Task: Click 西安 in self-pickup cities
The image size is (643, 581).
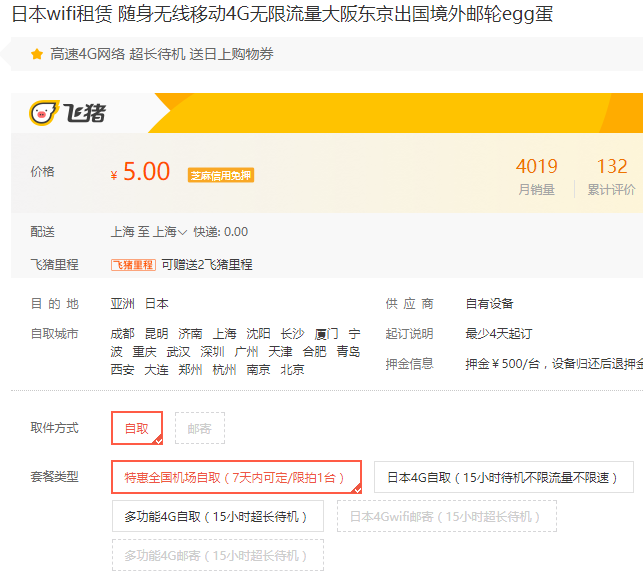Action: coord(122,370)
